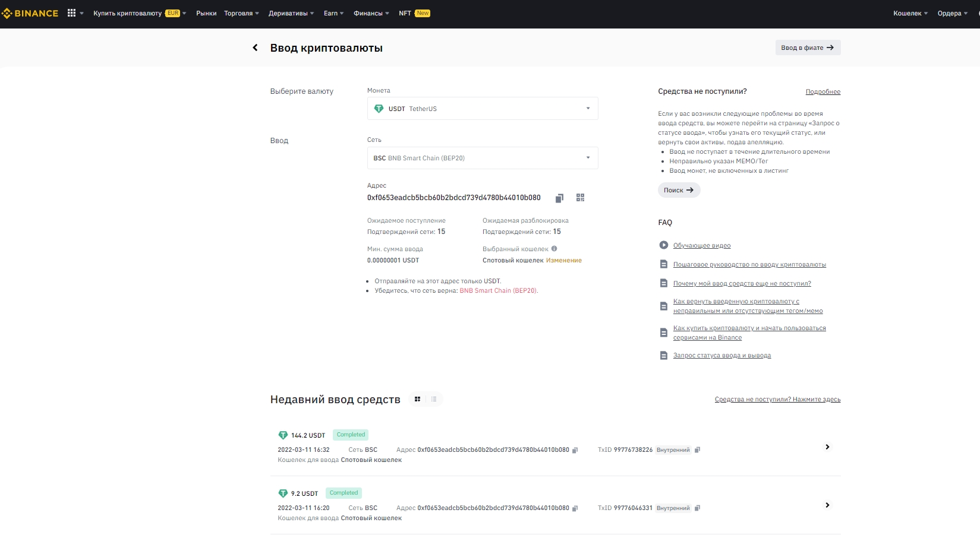The image size is (980, 535).
Task: Switch recent deposits to list view
Action: point(434,399)
